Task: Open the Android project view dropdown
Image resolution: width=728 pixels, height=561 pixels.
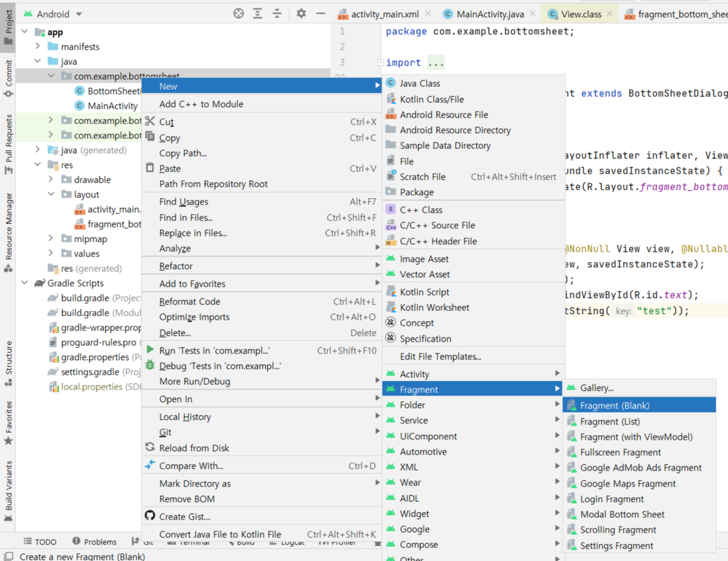Action: tap(53, 14)
